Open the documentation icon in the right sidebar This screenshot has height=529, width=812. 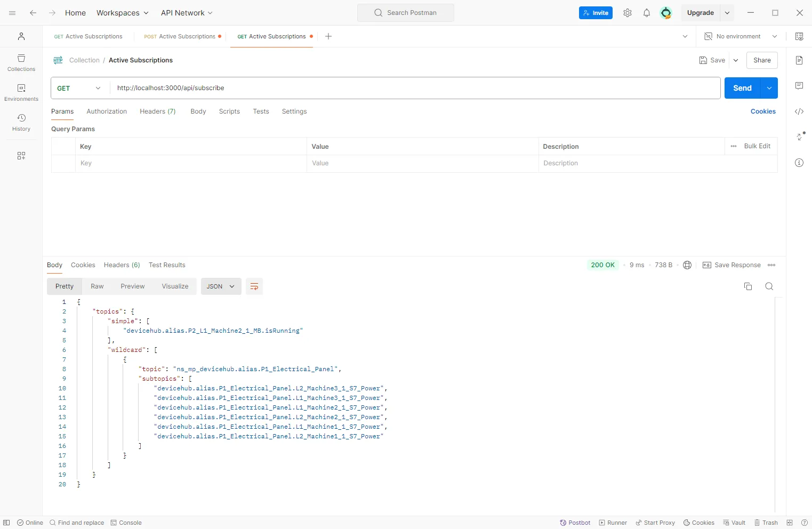pos(799,60)
